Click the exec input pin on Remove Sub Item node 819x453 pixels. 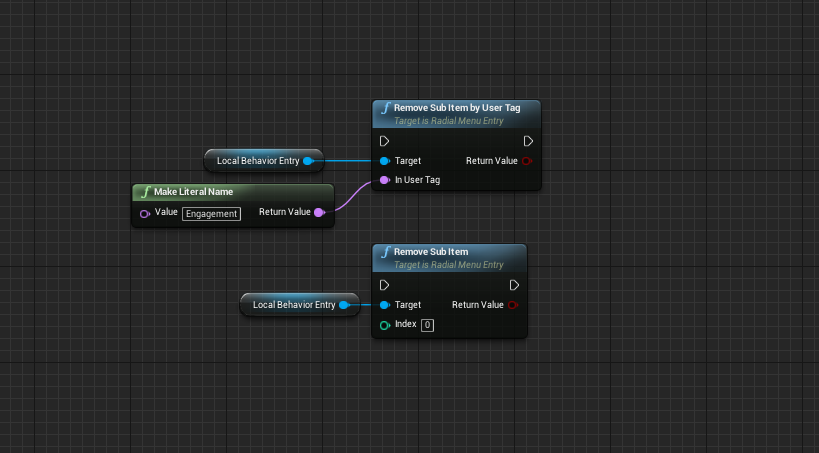coord(384,285)
